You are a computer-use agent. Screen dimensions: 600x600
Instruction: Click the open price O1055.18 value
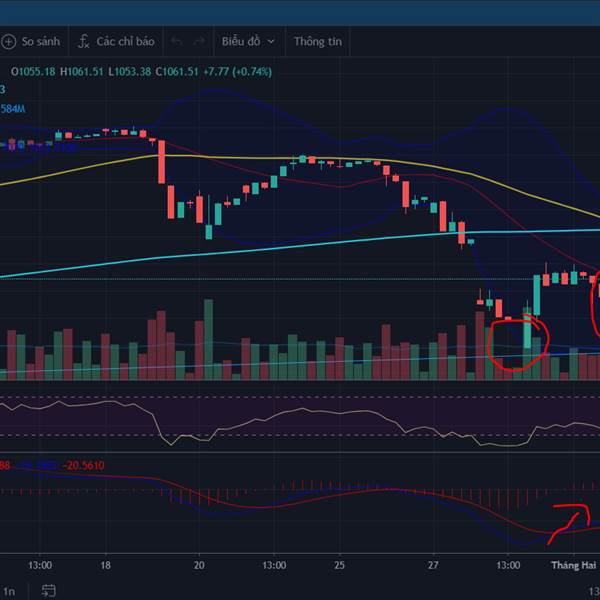[x=33, y=72]
